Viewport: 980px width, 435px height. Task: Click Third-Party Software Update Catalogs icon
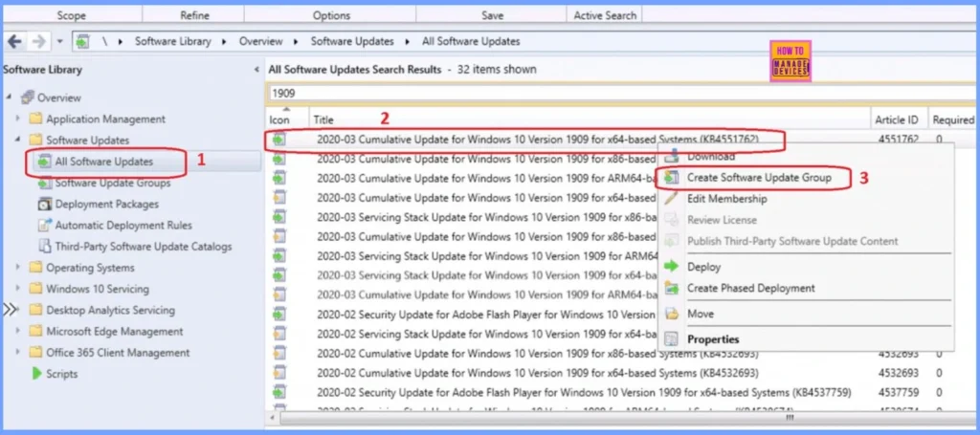click(44, 247)
